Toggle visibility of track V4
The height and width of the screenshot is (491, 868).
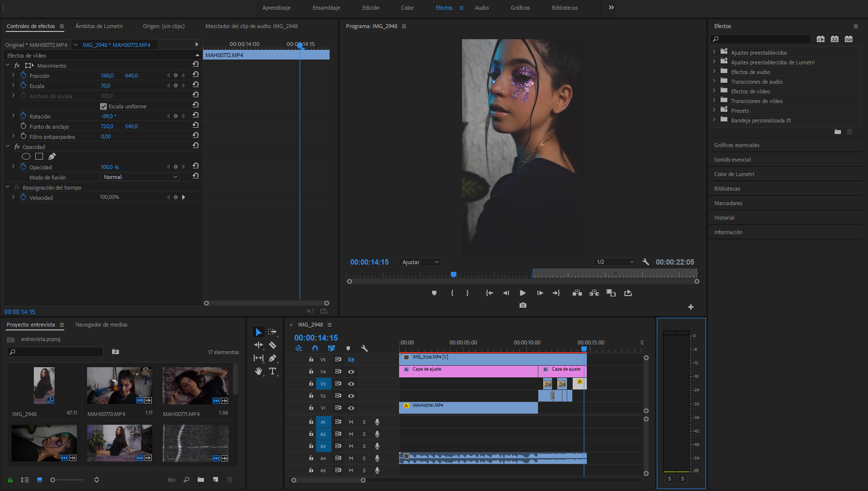[351, 372]
